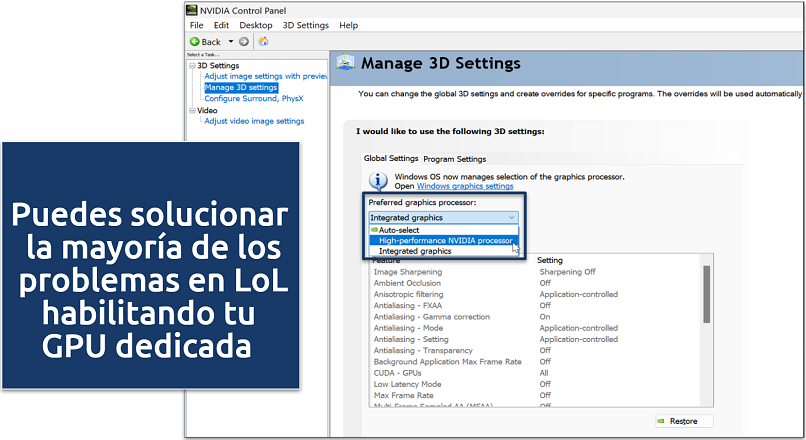Open Configure Surround, PhysX task

pos(254,98)
